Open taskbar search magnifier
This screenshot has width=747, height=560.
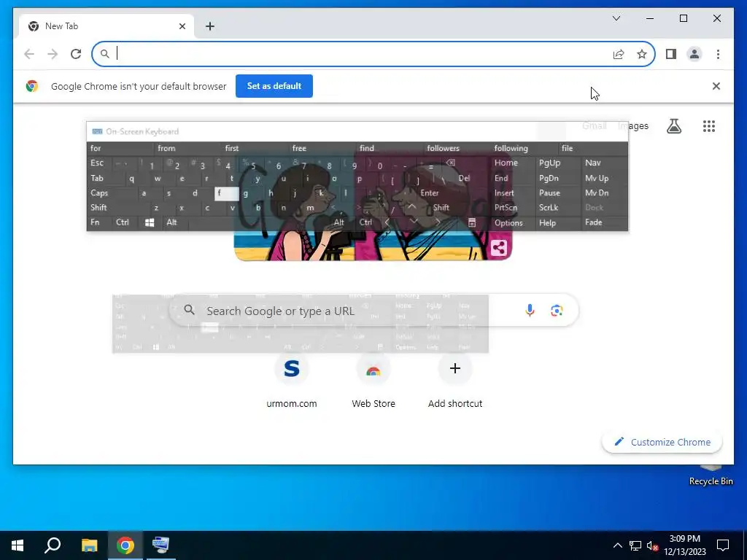coord(53,545)
